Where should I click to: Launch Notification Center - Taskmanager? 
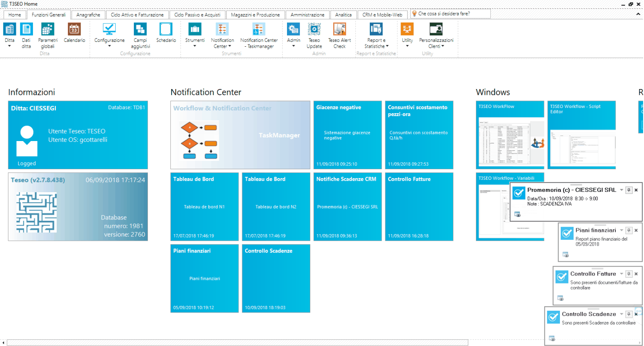point(259,36)
